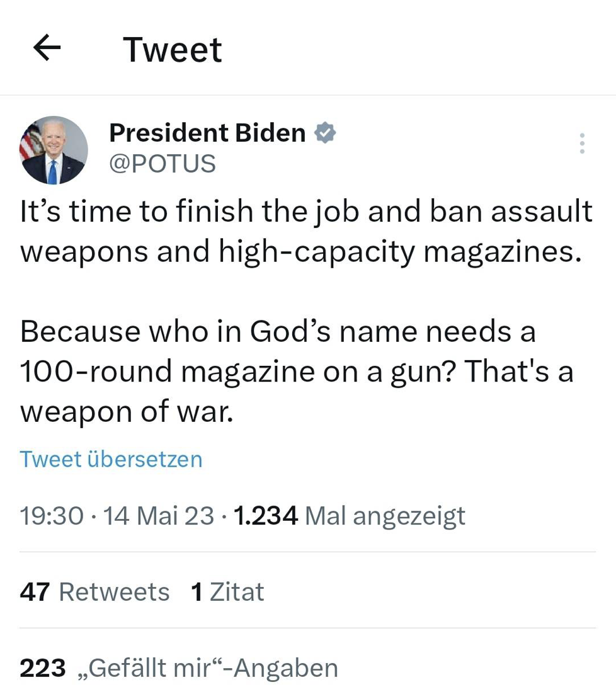Open the three-dot more options menu
616x699 pixels.
click(582, 144)
